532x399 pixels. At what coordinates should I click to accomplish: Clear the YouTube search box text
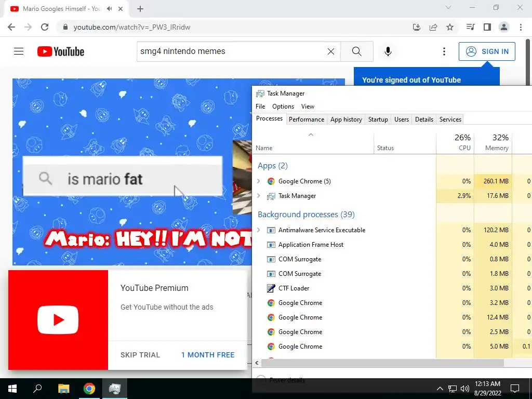(331, 51)
